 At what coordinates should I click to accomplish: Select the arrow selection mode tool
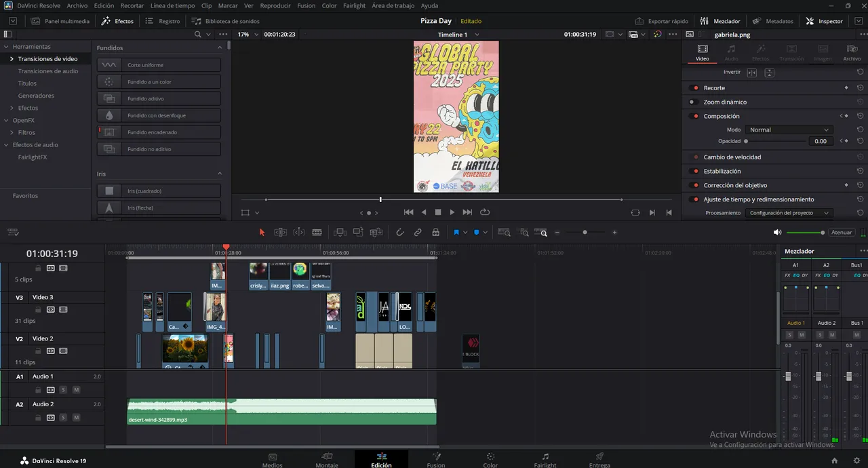pos(262,232)
